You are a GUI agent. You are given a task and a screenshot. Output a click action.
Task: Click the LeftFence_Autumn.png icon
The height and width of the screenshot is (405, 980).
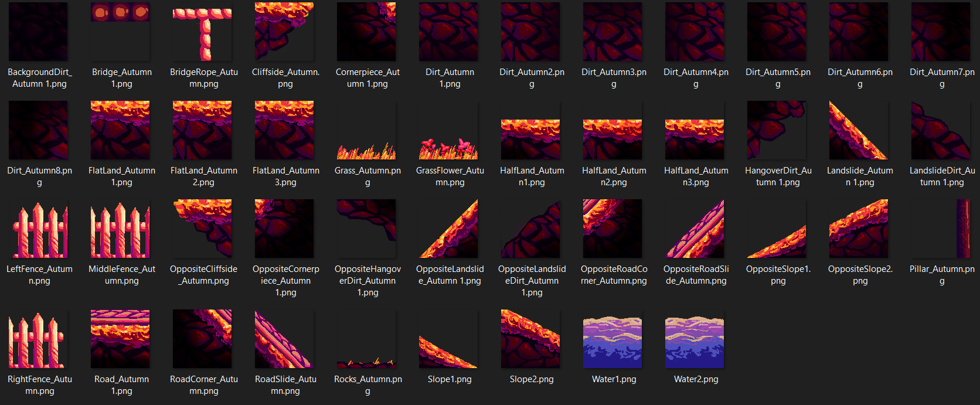click(x=38, y=229)
